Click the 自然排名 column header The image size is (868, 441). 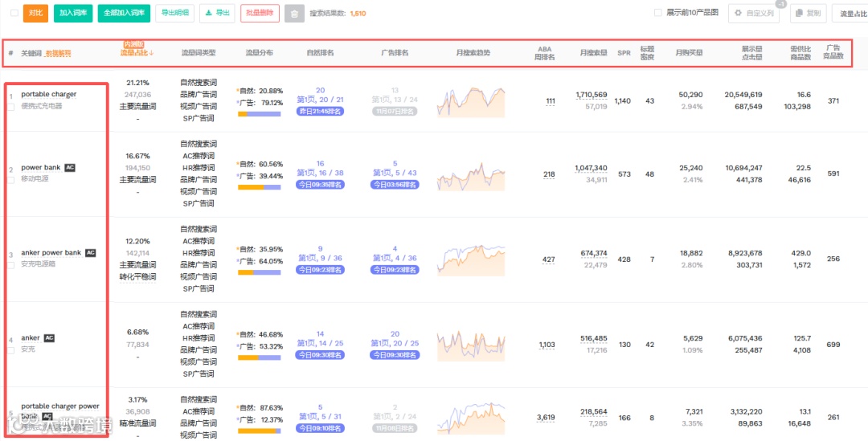[x=321, y=53]
